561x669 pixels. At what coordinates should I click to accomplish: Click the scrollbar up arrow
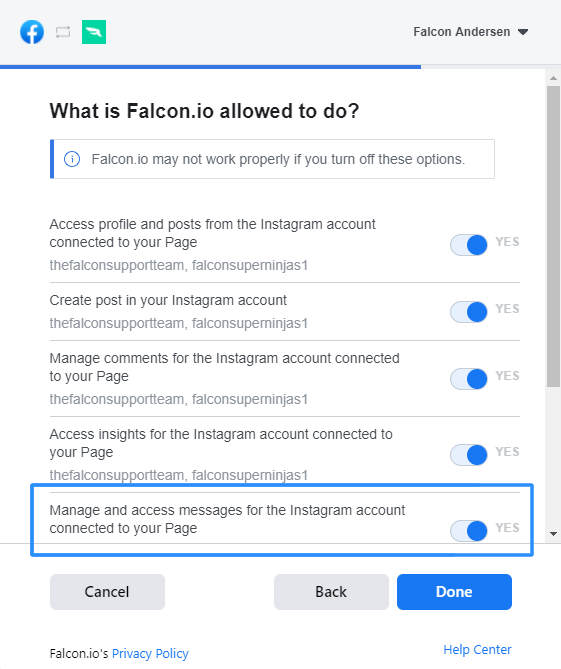click(553, 78)
